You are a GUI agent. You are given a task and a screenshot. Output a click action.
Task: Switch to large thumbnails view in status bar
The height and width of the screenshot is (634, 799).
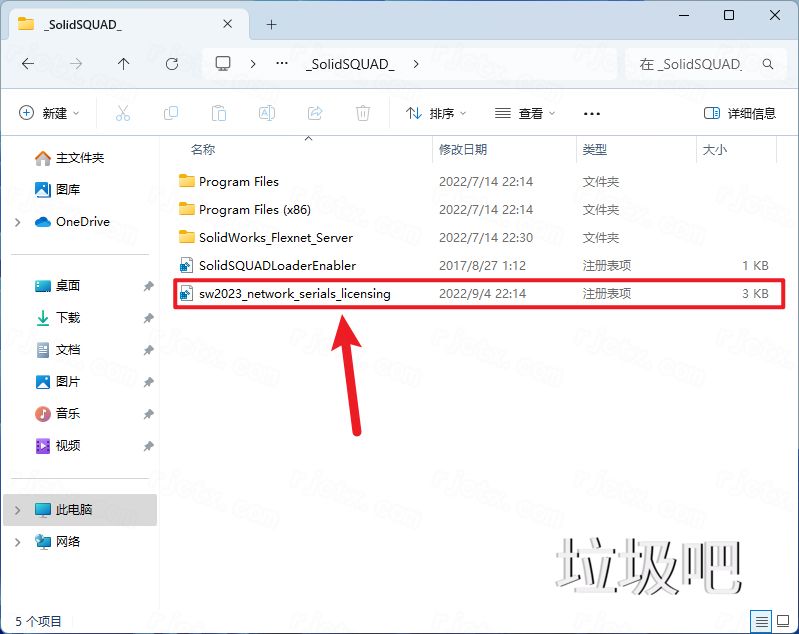(x=783, y=621)
